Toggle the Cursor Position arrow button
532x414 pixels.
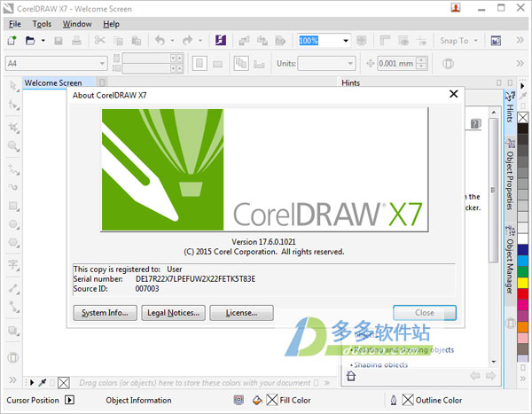69,400
